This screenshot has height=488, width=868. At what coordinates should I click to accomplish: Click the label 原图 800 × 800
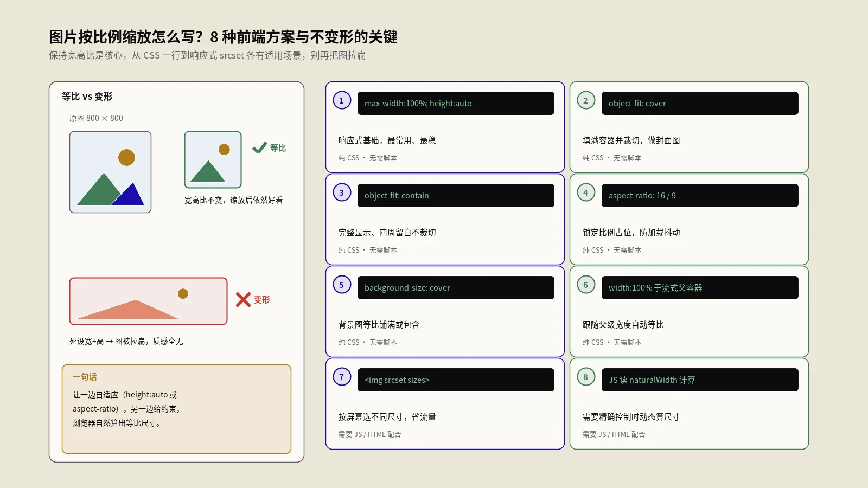96,118
